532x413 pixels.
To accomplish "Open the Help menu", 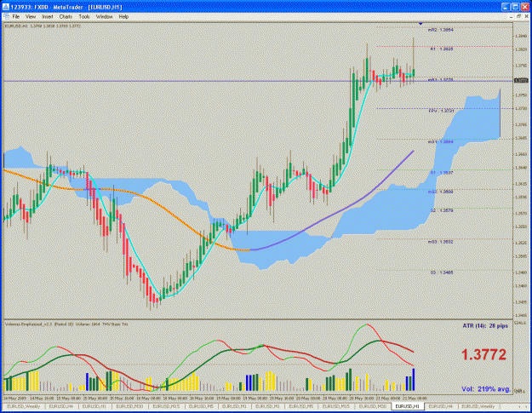I will click(123, 17).
